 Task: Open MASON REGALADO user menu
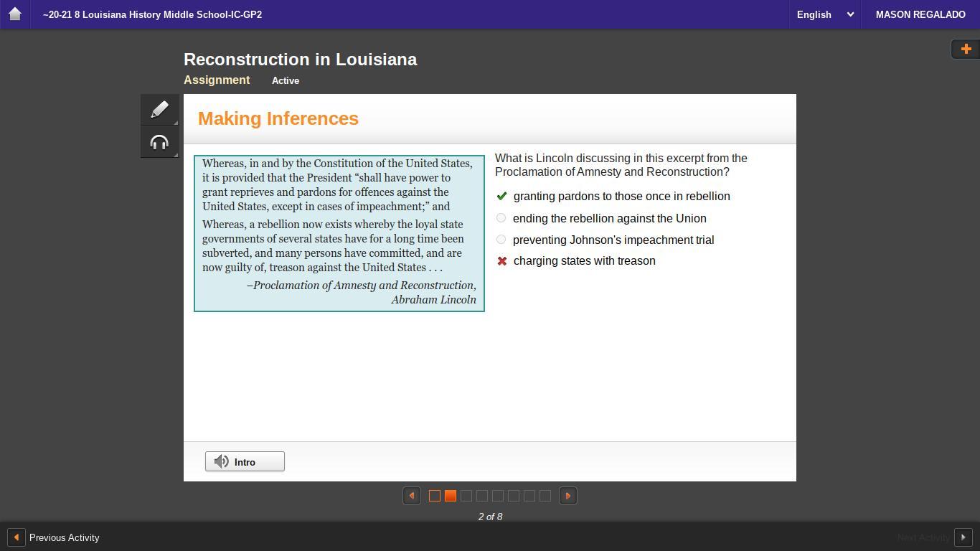[x=920, y=14]
